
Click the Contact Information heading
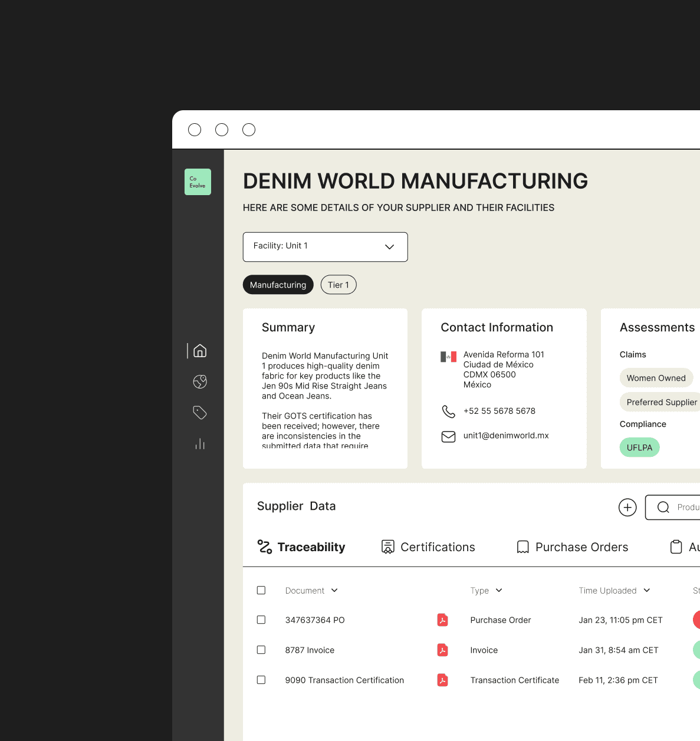click(x=497, y=327)
